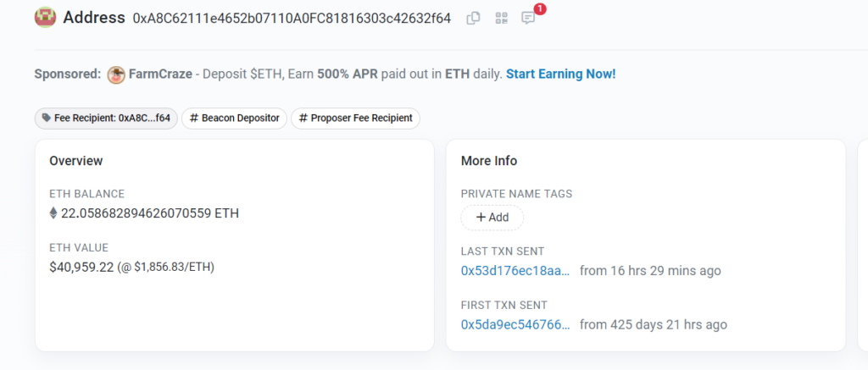Add a private name tag
Image resolution: width=868 pixels, height=370 pixels.
tap(492, 218)
